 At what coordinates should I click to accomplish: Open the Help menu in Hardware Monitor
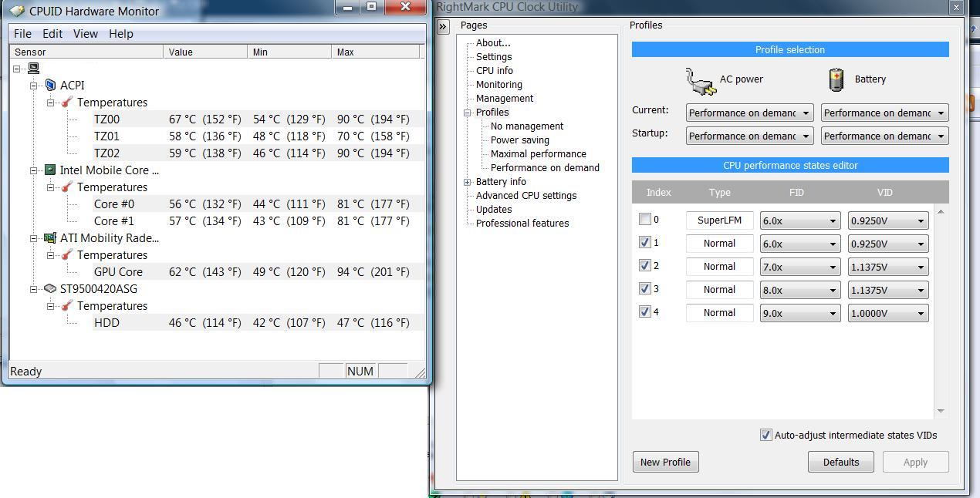121,34
